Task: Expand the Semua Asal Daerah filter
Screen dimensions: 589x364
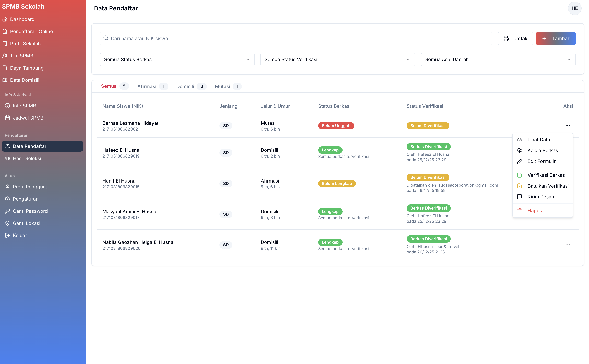Action: click(x=498, y=59)
